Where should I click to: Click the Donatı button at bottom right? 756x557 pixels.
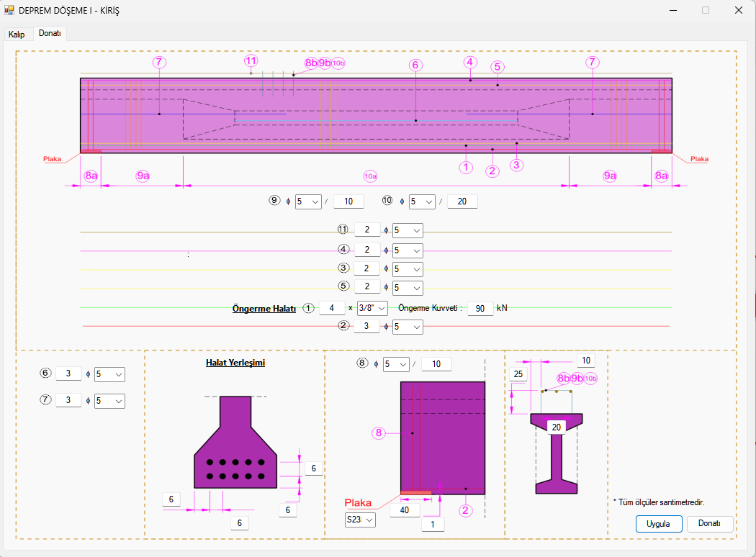coord(709,524)
